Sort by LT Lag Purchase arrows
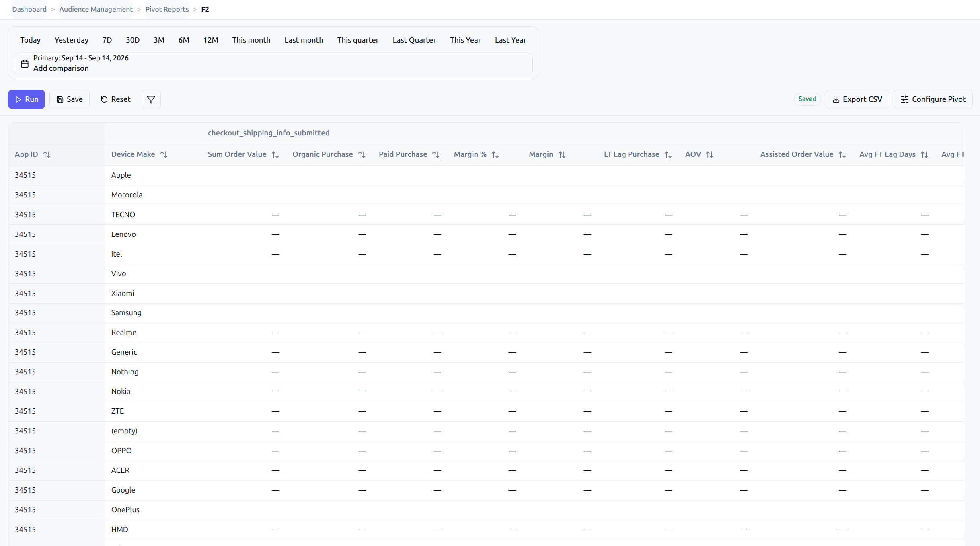980x546 pixels. (x=668, y=154)
